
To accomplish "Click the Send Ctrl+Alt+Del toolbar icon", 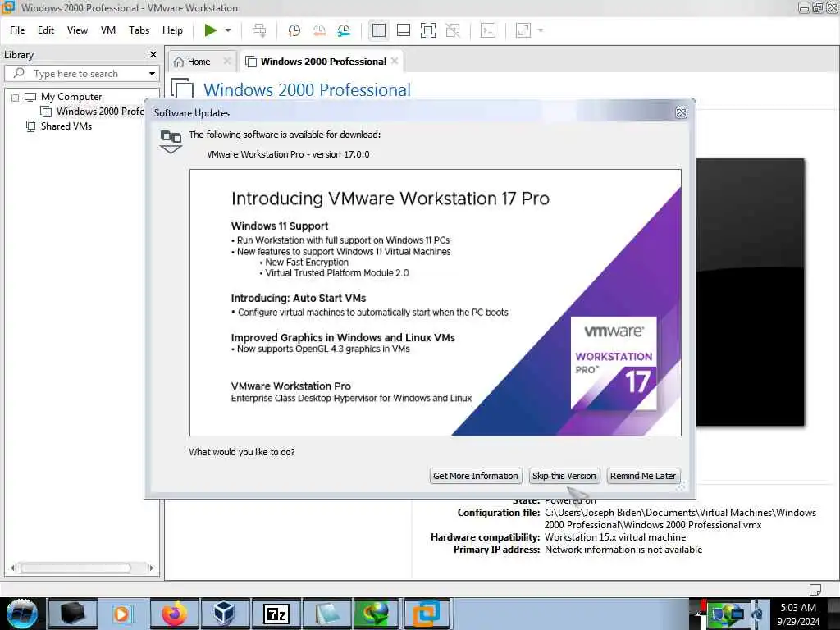I will pyautogui.click(x=259, y=30).
